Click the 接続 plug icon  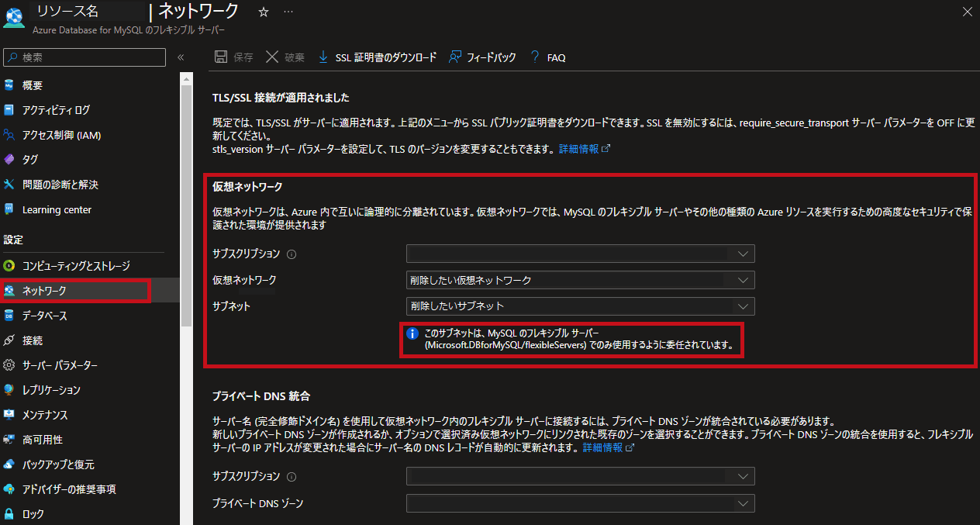[9, 340]
